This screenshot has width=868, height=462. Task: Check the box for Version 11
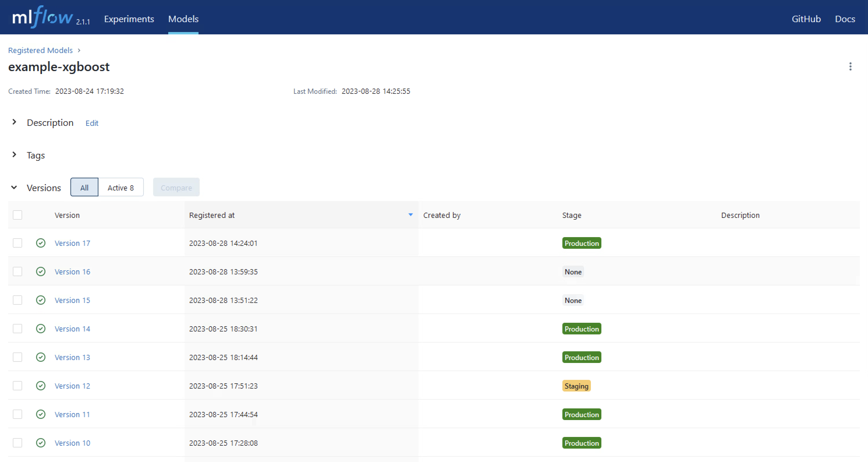pos(17,414)
